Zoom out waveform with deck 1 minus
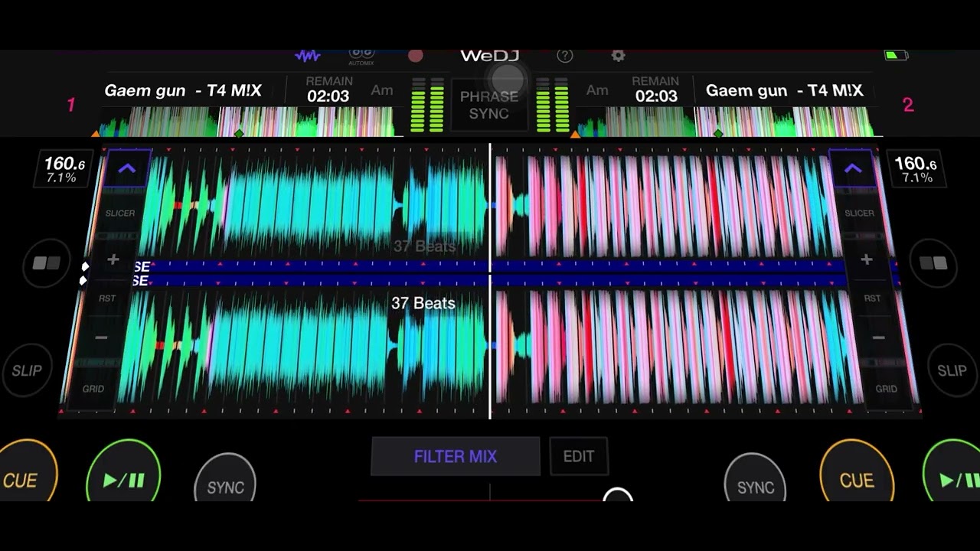The height and width of the screenshot is (551, 980). point(101,337)
